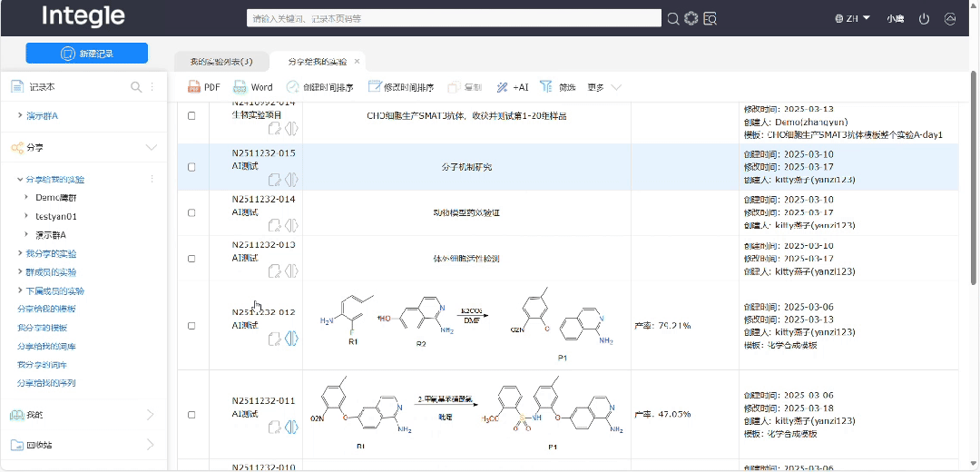Open 分享给我的序列 link
Image resolution: width=980 pixels, height=472 pixels.
click(x=47, y=383)
